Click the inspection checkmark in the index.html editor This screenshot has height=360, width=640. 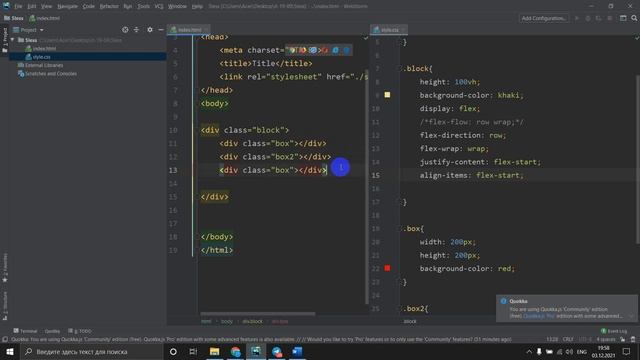pos(366,38)
